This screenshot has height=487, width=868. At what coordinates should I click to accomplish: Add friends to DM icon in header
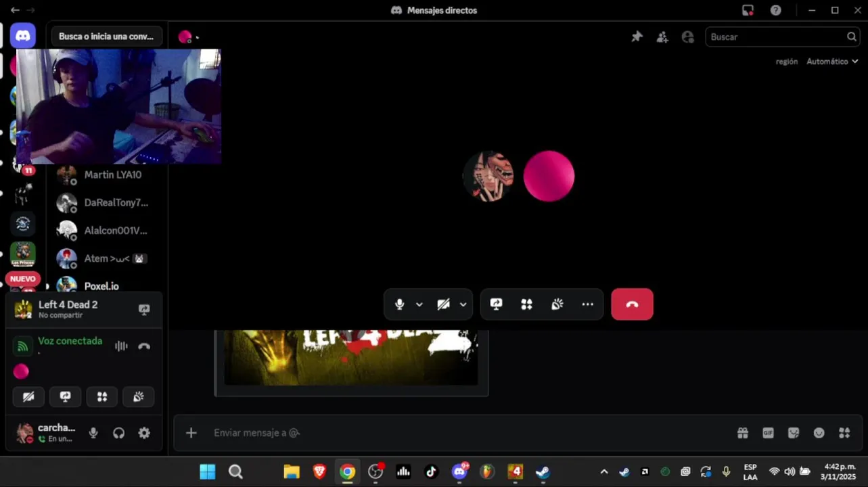(662, 37)
